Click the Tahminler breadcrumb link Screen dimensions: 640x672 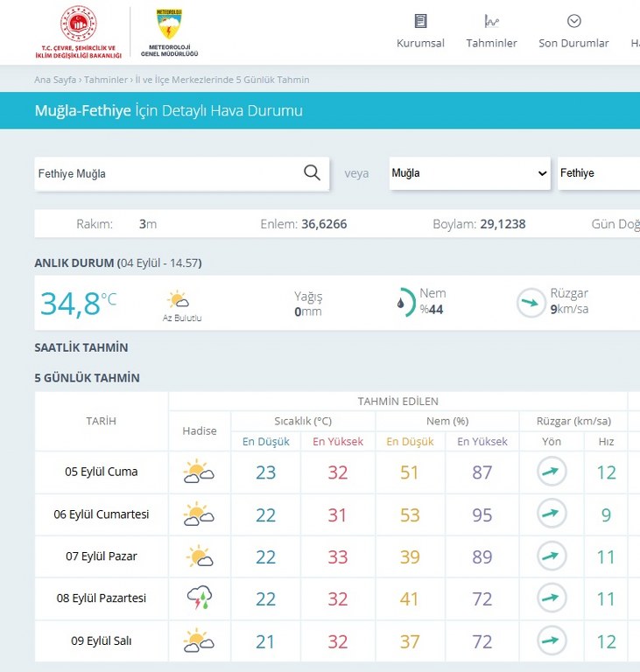[x=105, y=80]
